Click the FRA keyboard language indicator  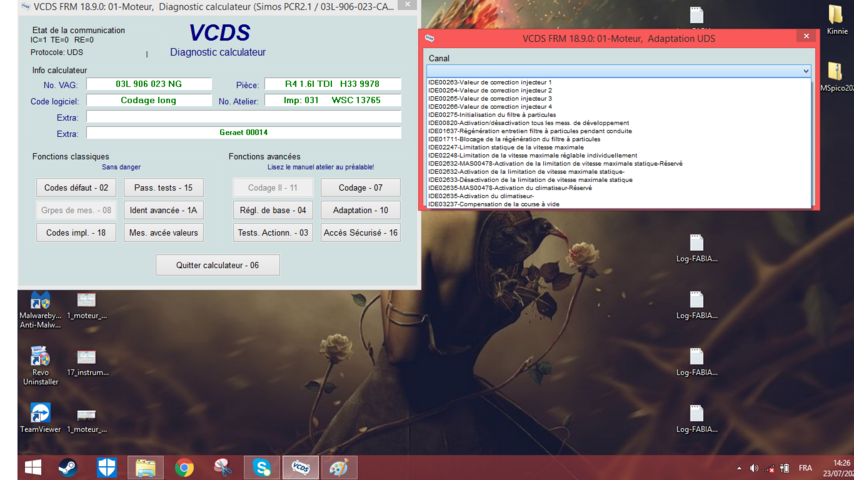tap(805, 468)
